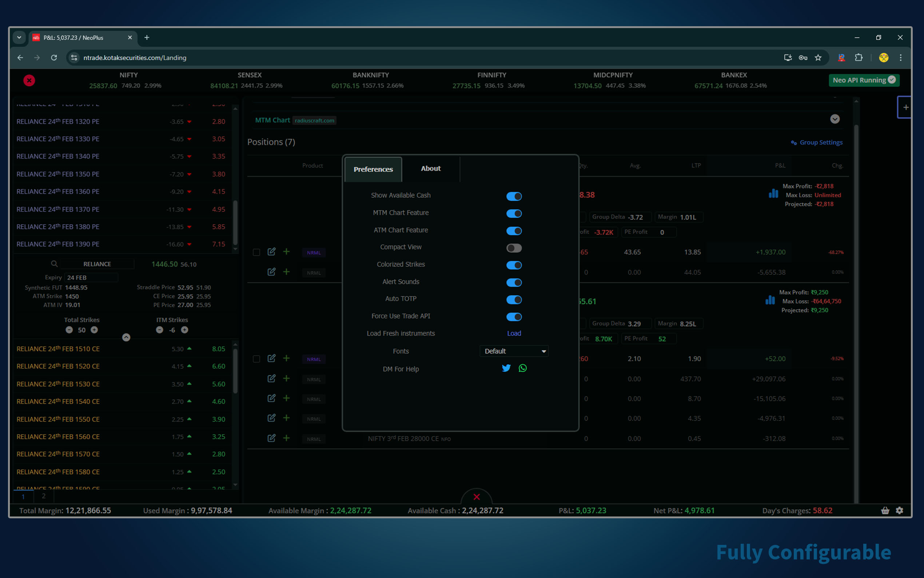Viewport: 924px width, 578px height.
Task: Click the Load link for fresh instruments
Action: coord(514,333)
